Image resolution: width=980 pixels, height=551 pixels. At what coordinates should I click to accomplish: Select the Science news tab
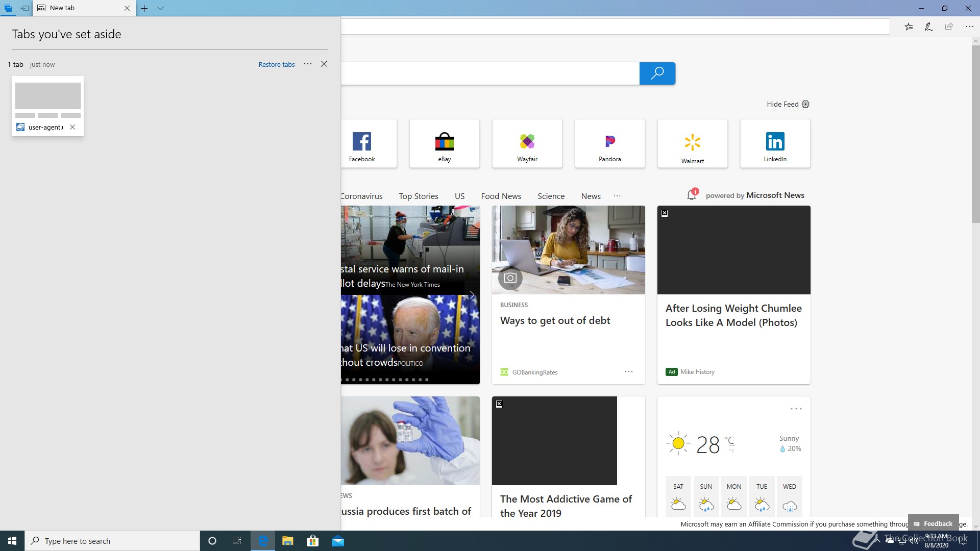coord(551,196)
